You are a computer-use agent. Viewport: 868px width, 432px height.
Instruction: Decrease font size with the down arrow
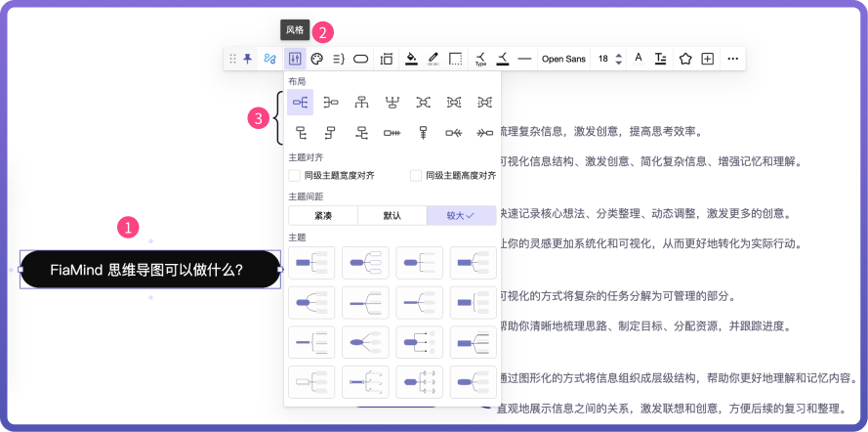click(x=619, y=62)
